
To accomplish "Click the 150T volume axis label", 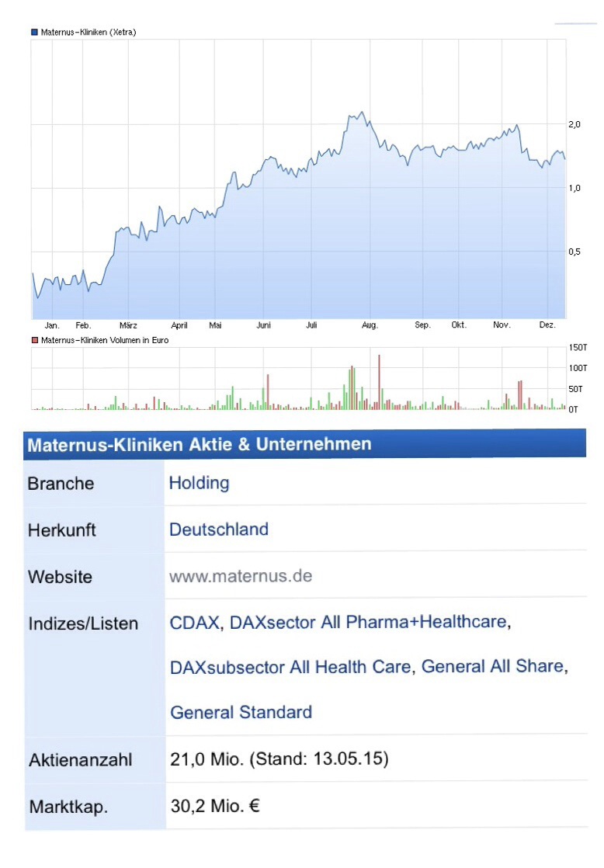I will point(578,347).
